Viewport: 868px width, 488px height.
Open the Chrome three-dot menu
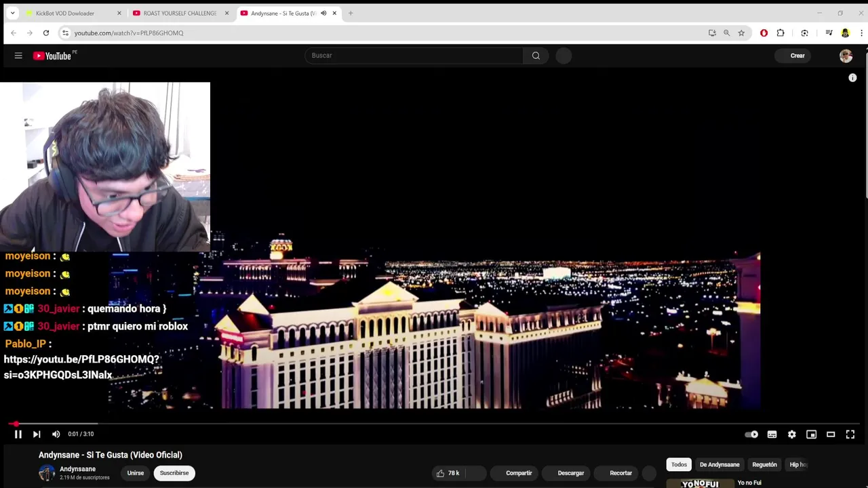[x=861, y=33]
